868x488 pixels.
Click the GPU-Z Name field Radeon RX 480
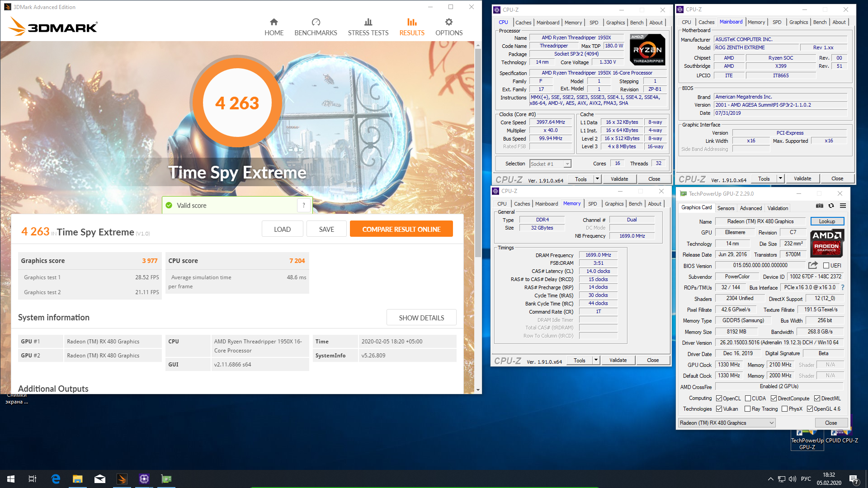[x=760, y=221]
